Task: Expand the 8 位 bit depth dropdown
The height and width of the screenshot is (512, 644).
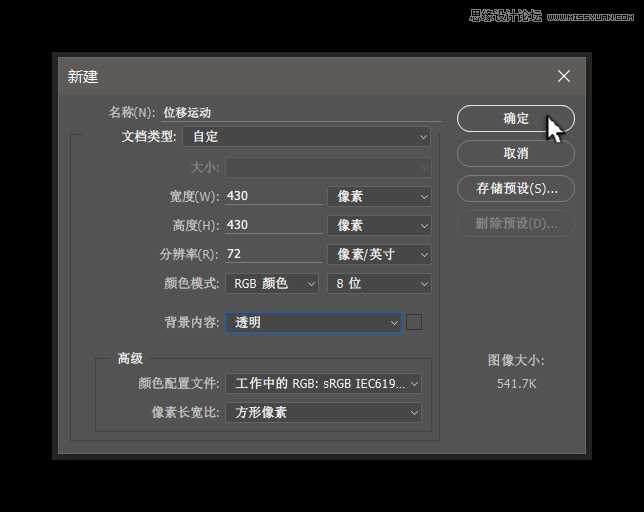Action: [x=379, y=283]
